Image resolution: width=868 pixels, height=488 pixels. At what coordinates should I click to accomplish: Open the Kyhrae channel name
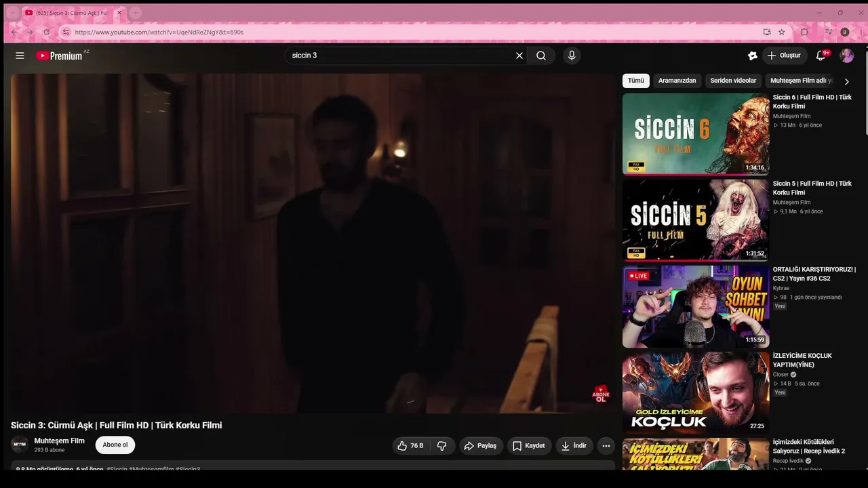tap(781, 288)
